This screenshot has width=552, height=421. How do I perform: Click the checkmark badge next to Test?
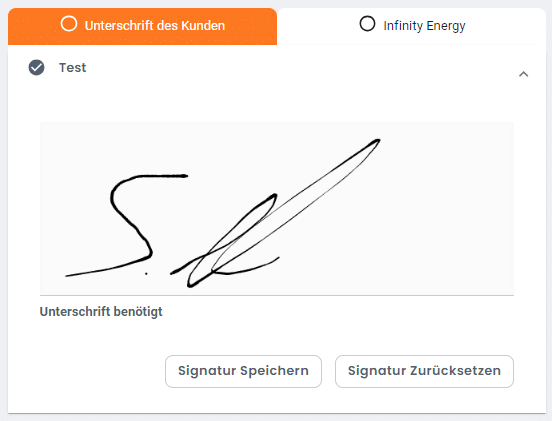[37, 68]
